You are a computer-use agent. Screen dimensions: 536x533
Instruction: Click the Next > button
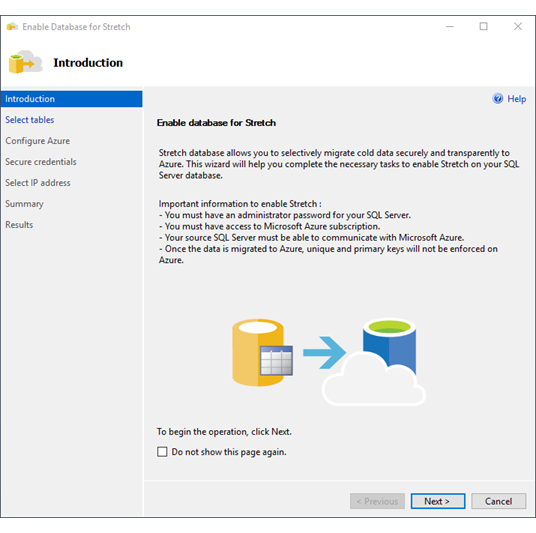click(438, 501)
